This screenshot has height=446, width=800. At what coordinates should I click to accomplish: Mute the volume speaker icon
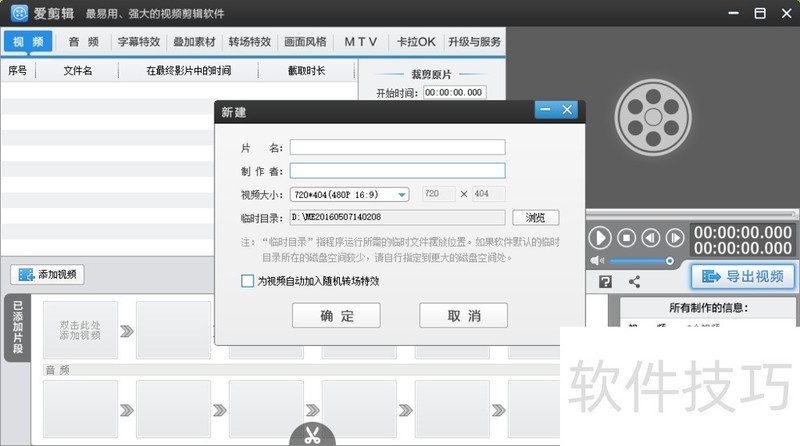pyautogui.click(x=596, y=261)
